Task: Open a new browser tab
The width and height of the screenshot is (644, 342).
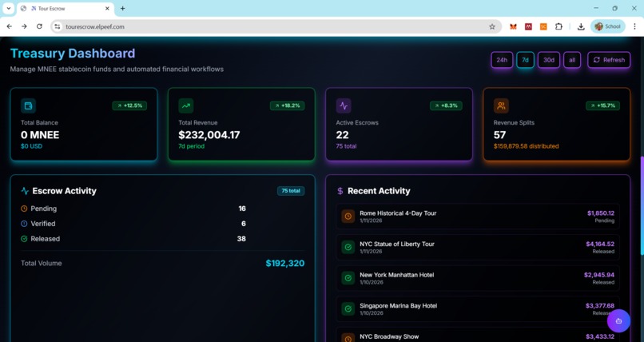Action: (x=122, y=9)
